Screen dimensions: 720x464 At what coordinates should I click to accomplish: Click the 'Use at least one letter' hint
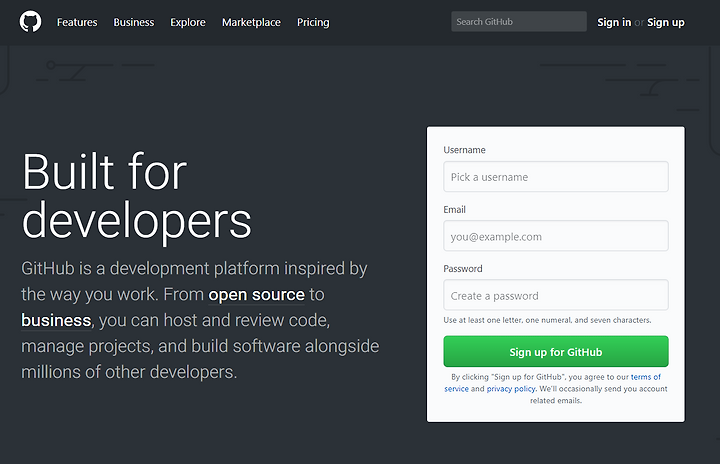[547, 320]
